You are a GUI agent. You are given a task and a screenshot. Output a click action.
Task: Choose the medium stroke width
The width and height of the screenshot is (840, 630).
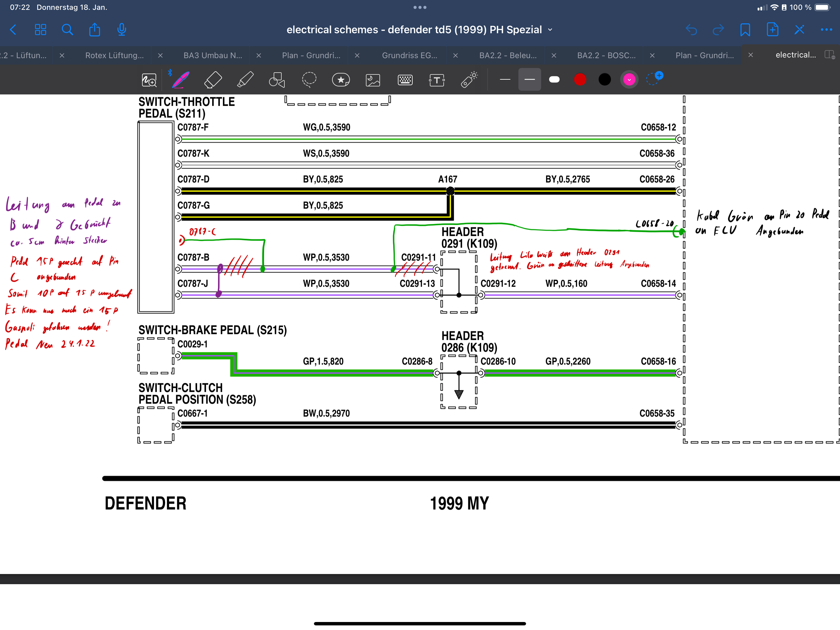pos(530,79)
